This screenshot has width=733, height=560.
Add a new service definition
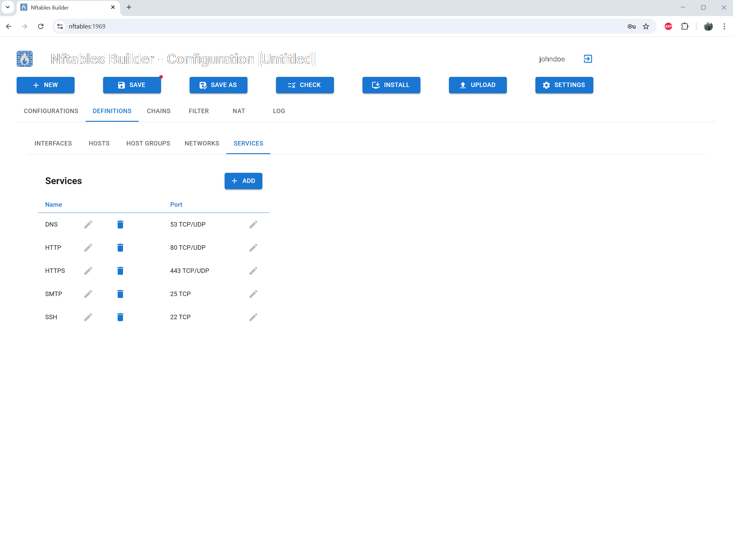point(243,181)
